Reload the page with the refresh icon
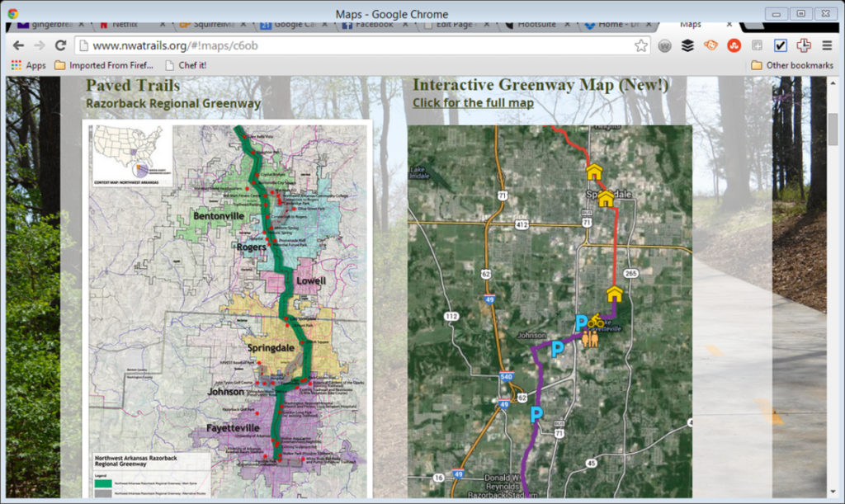The height and width of the screenshot is (504, 845). click(x=60, y=45)
